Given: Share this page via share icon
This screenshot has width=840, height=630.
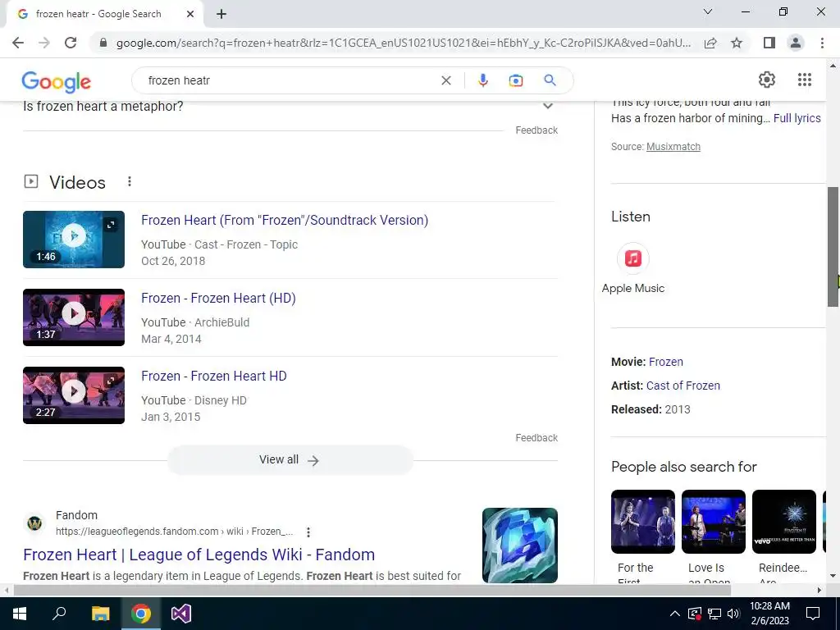Looking at the screenshot, I should click(x=710, y=43).
